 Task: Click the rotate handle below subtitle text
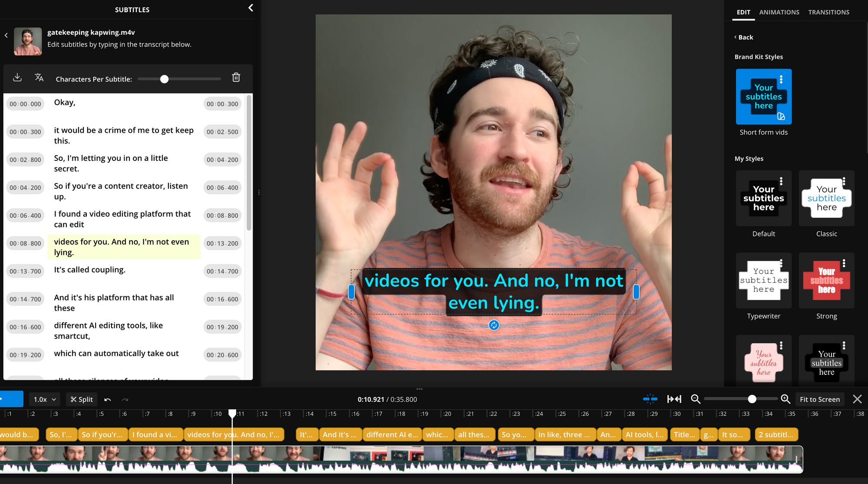(493, 325)
